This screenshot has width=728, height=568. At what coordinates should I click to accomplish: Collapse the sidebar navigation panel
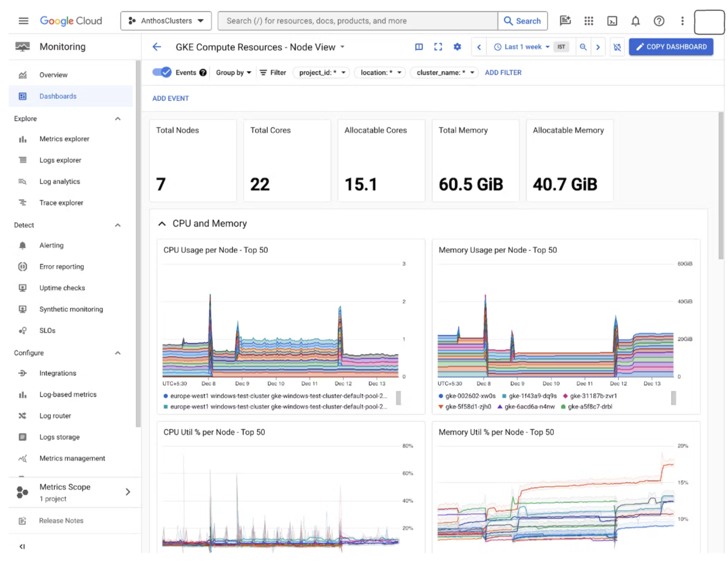coord(22,546)
